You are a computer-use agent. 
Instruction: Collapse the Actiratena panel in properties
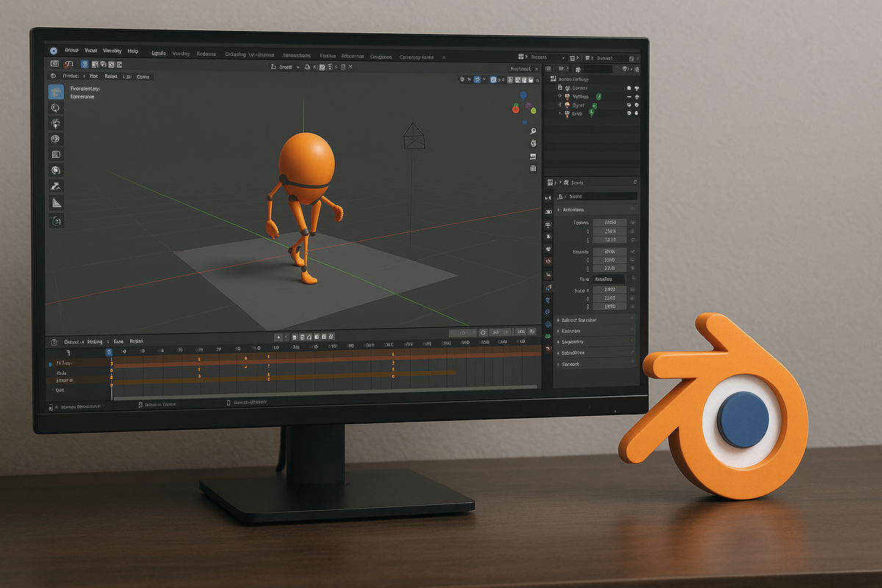[559, 209]
